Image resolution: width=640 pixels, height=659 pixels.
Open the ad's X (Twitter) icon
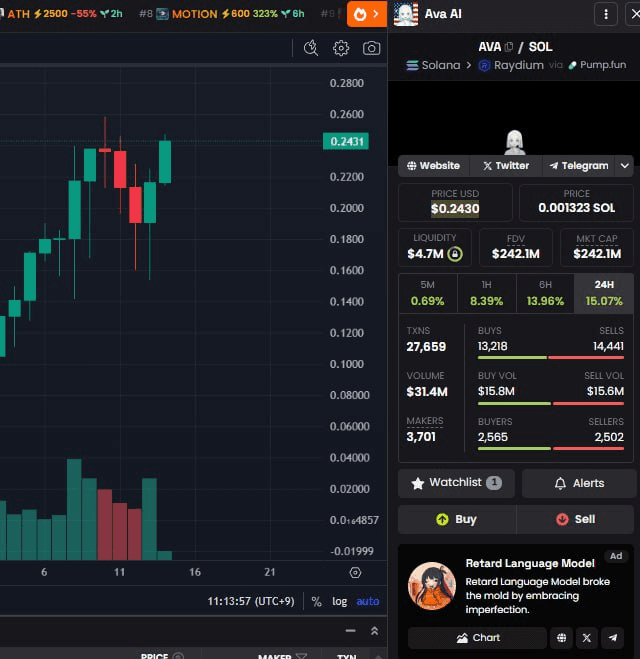pos(587,638)
